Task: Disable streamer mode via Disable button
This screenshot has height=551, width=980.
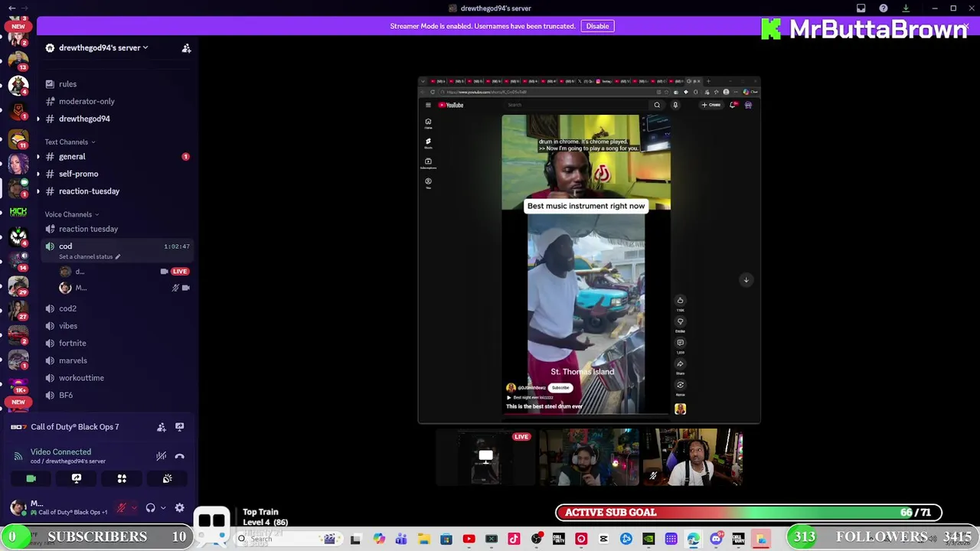Action: point(597,26)
